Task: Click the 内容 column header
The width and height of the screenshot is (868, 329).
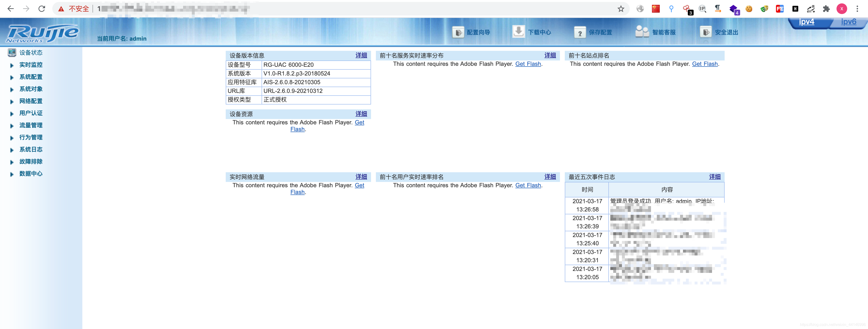Action: pyautogui.click(x=666, y=190)
